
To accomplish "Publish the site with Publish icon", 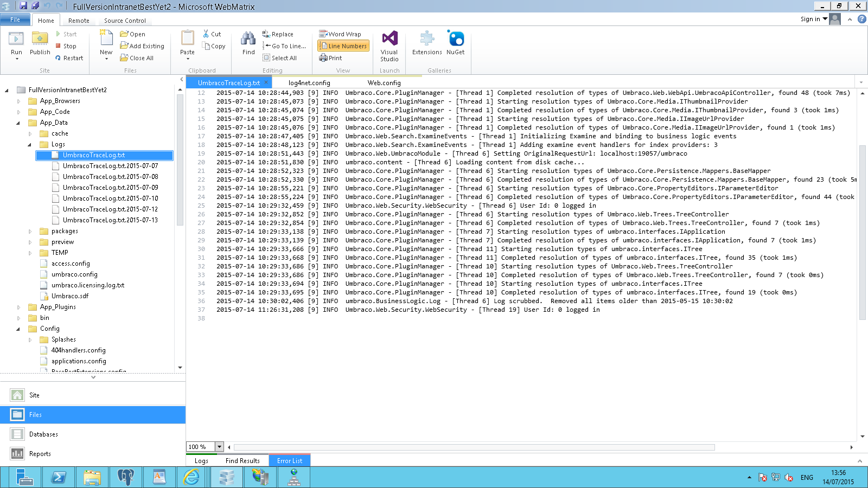I will pyautogui.click(x=40, y=39).
